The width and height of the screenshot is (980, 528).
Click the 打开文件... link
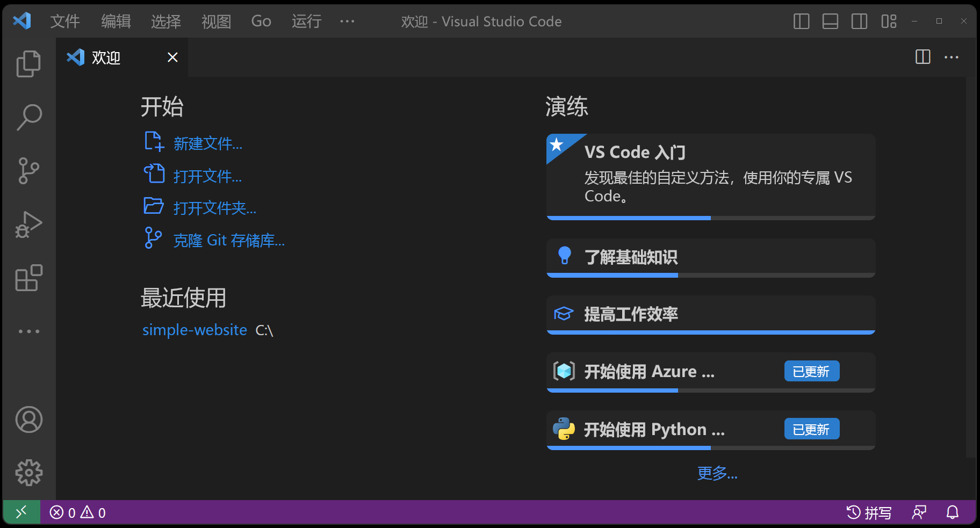click(208, 176)
